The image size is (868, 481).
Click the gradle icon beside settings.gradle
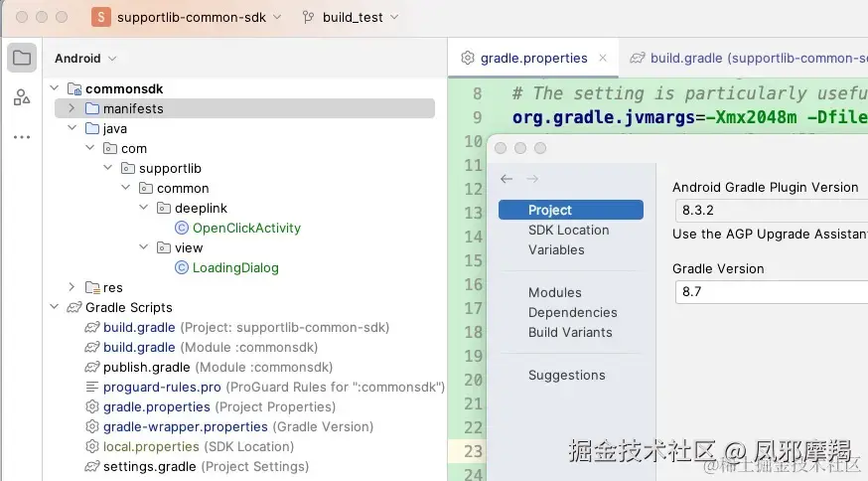[x=92, y=467]
